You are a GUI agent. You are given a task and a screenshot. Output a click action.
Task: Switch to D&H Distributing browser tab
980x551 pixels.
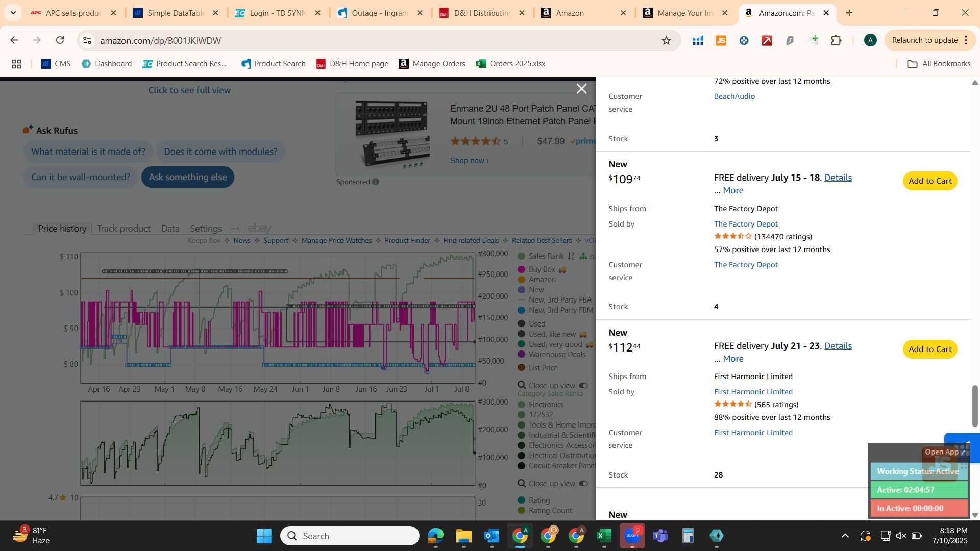pyautogui.click(x=482, y=13)
